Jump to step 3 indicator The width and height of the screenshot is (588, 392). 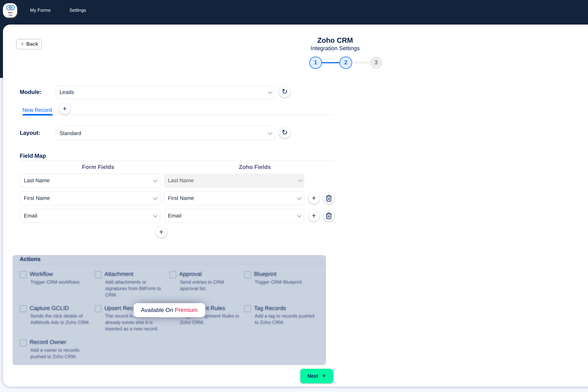pos(376,62)
